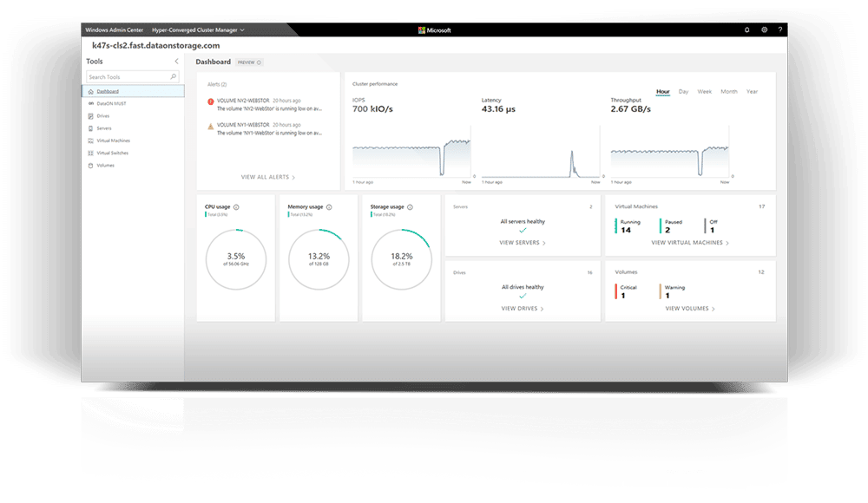This screenshot has height=503, width=868.
Task: Select the Drives tool in the sidebar
Action: [104, 115]
